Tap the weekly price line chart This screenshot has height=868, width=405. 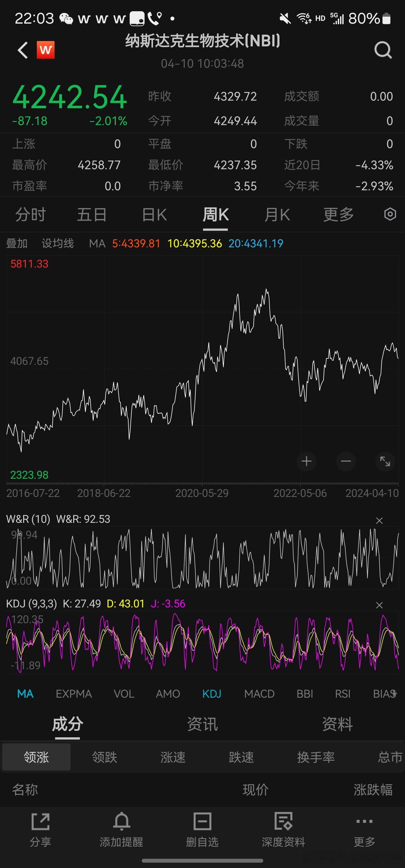click(x=202, y=369)
